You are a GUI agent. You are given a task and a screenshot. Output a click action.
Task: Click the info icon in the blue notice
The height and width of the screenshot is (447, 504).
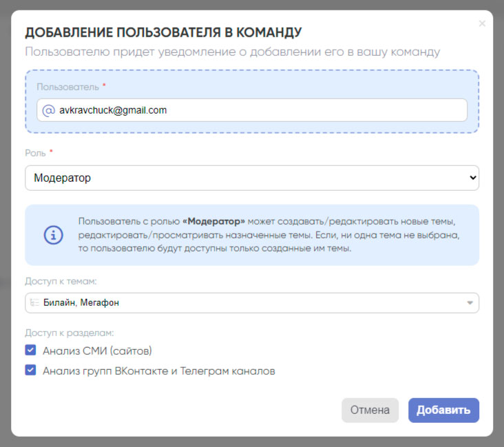(54, 234)
